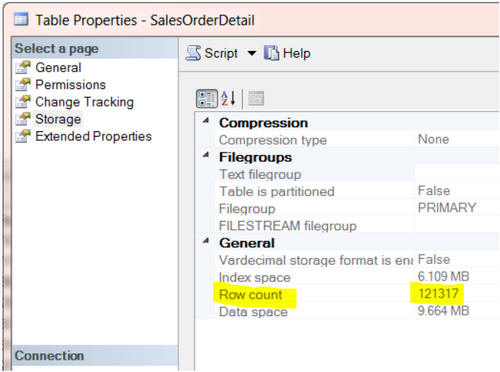Screen dimensions: 500x372
Task: Open the Extended Properties page
Action: click(x=93, y=136)
